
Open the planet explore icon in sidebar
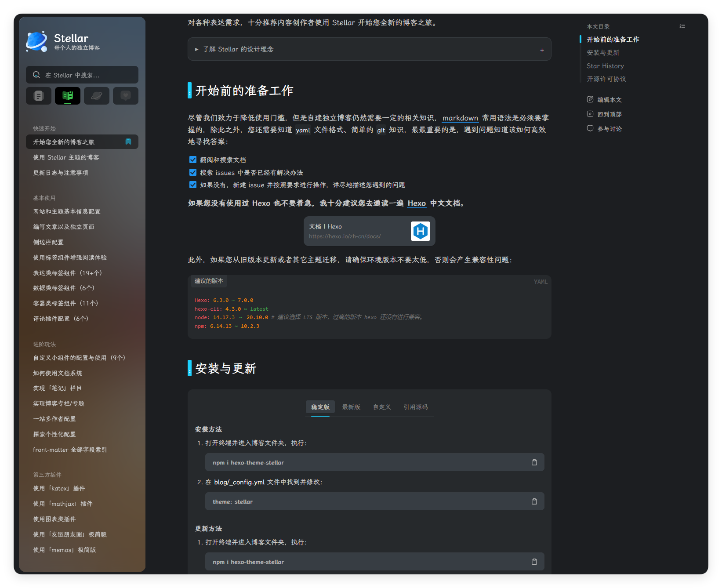97,96
